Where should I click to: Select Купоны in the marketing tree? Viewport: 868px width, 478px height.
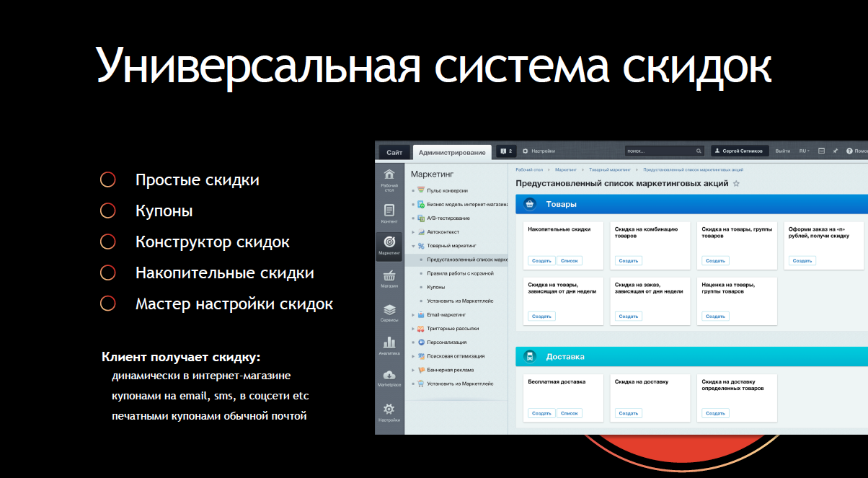(x=435, y=287)
